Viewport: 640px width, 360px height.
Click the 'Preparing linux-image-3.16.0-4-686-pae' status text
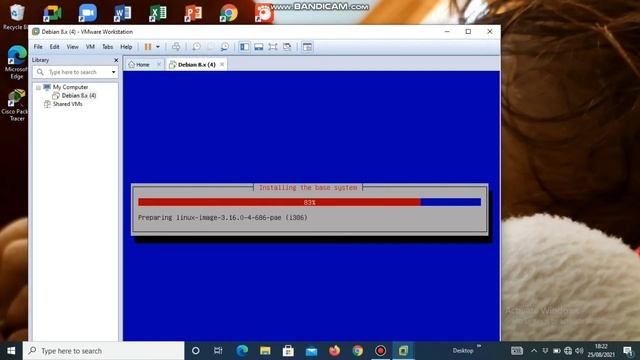[x=222, y=218]
